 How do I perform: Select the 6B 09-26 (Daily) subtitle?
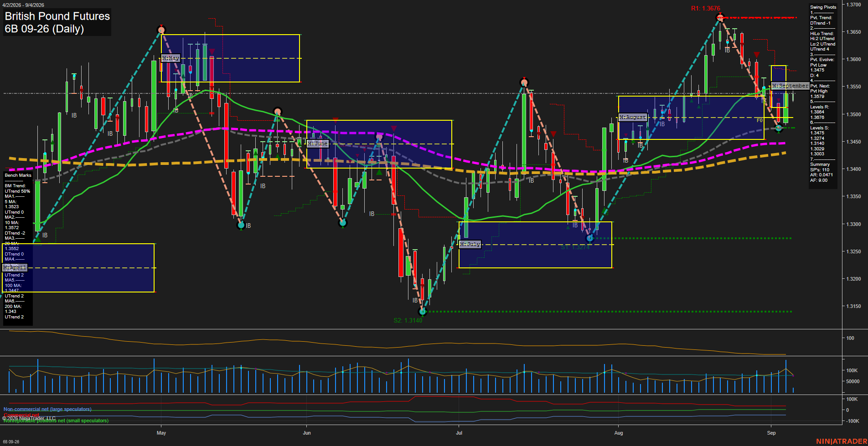44,29
